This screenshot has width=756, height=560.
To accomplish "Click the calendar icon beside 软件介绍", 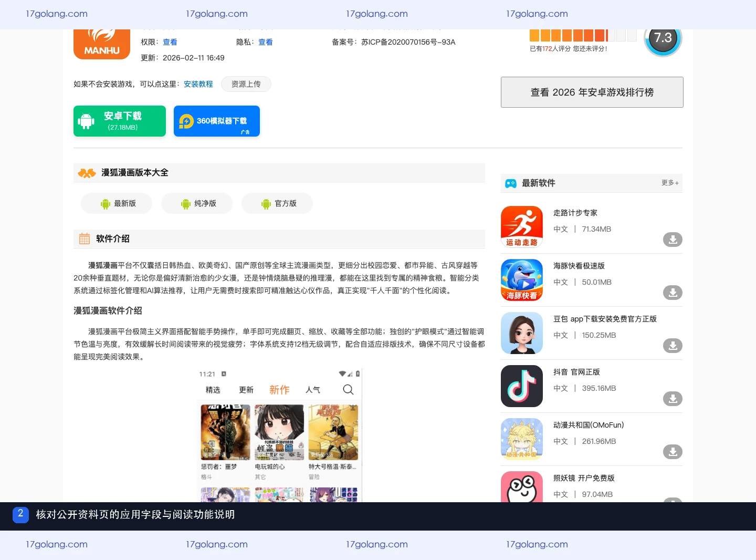I will pyautogui.click(x=85, y=239).
